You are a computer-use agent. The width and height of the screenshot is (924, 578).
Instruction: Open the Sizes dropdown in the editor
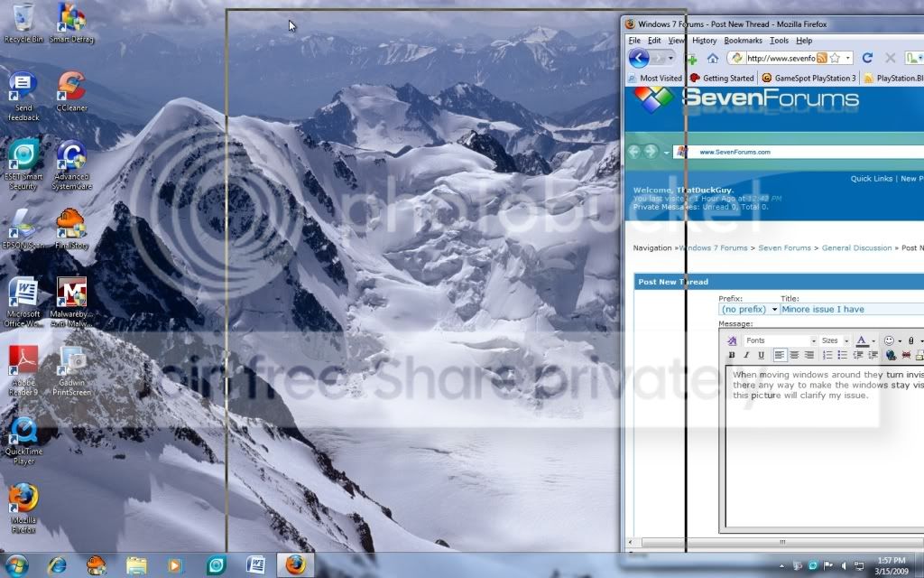pyautogui.click(x=835, y=340)
